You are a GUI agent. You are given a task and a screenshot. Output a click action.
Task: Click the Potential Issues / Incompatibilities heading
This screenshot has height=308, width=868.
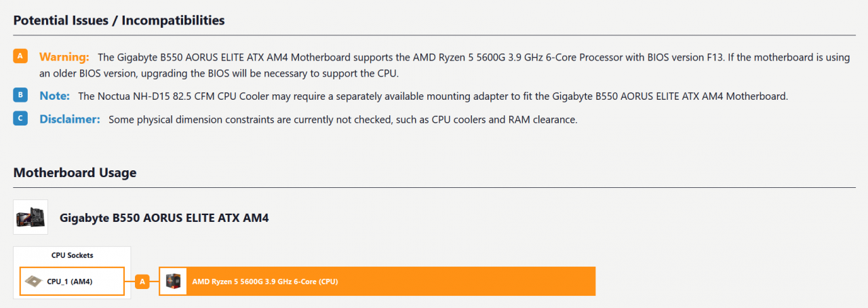119,20
